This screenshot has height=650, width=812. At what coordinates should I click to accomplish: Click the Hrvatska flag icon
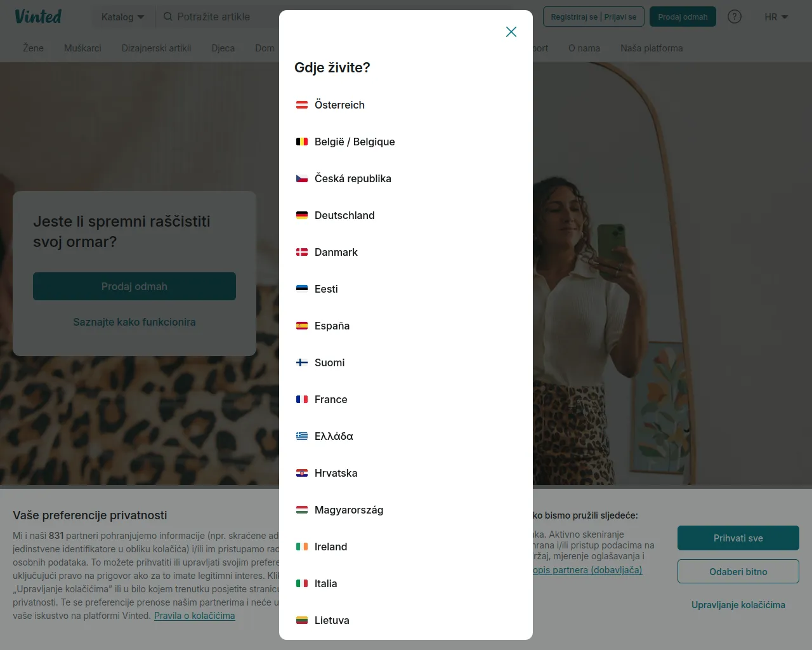coord(302,473)
